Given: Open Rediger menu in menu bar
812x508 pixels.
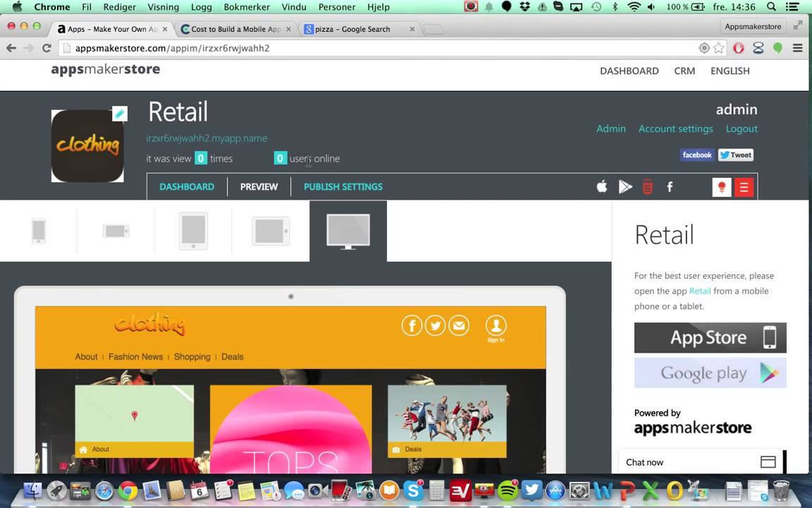Looking at the screenshot, I should [119, 7].
